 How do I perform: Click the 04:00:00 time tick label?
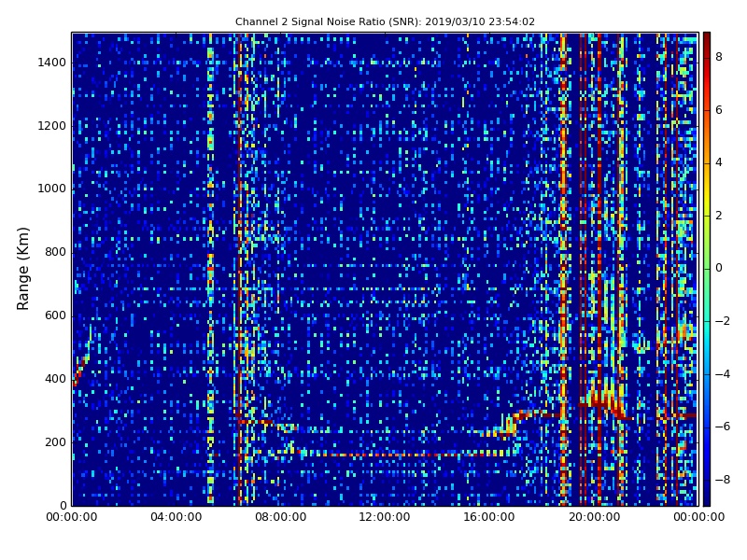(176, 517)
